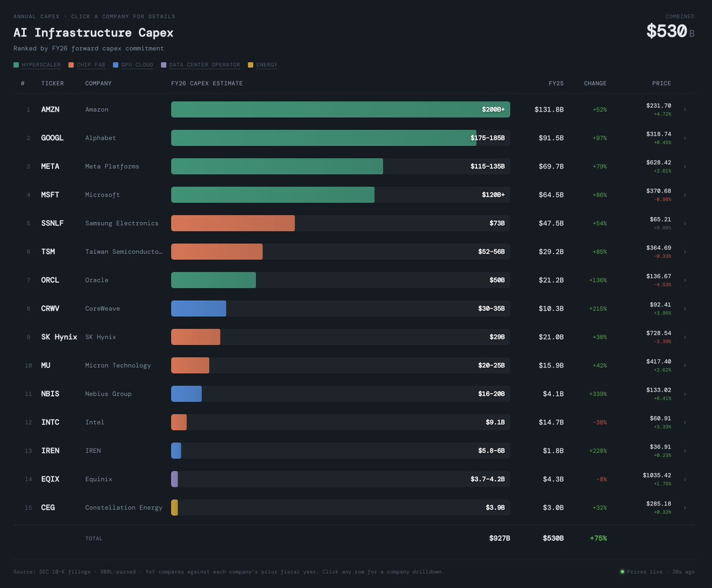
Task: Click the Nebius Group company name
Action: [x=109, y=394]
